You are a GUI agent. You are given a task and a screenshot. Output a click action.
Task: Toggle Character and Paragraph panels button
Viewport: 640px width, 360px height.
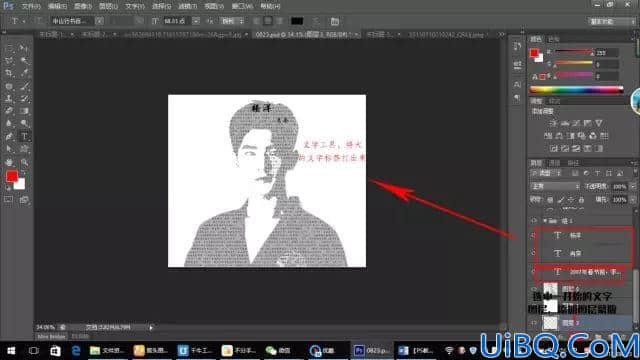point(335,21)
